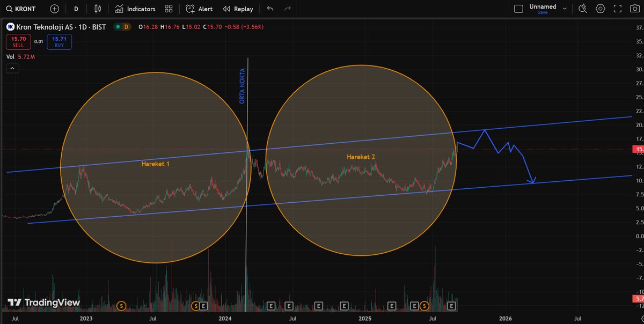
Task: Rename the Unnamed chart layout
Action: coord(543,6)
